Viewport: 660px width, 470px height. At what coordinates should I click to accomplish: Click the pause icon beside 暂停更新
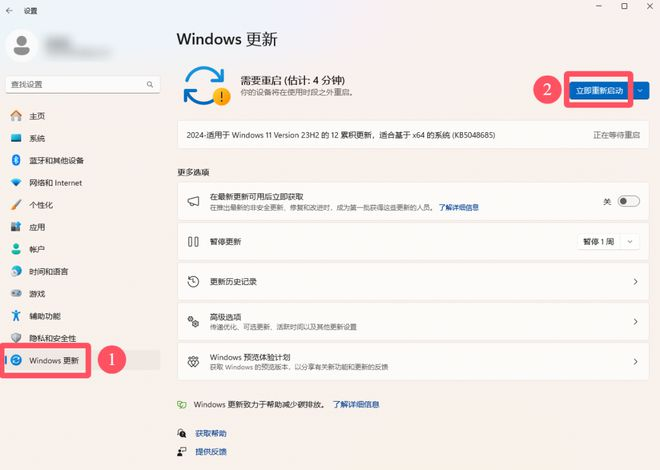pos(193,242)
